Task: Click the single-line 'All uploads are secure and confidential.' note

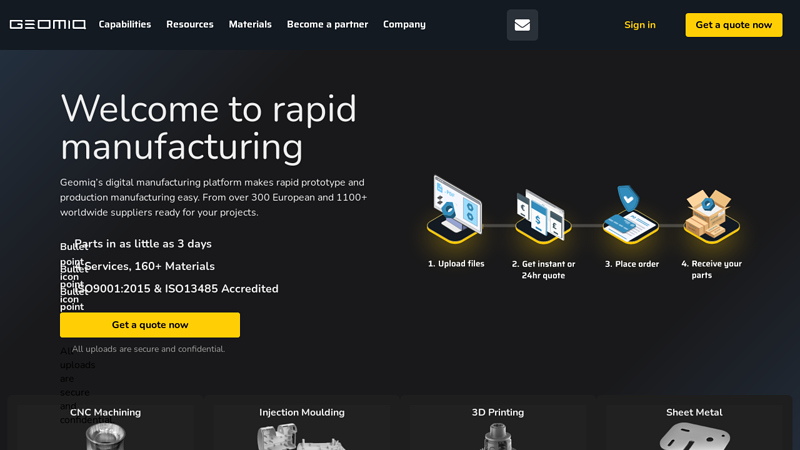Action: [148, 349]
